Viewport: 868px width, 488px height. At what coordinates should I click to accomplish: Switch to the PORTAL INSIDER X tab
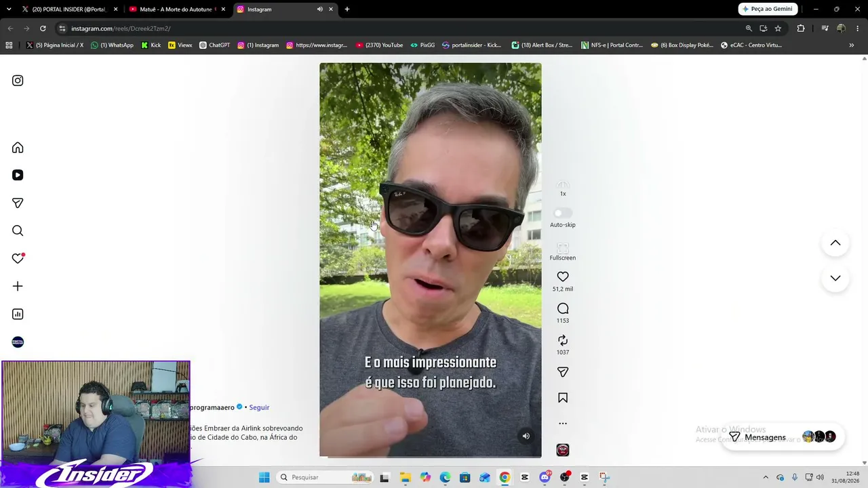tap(69, 9)
